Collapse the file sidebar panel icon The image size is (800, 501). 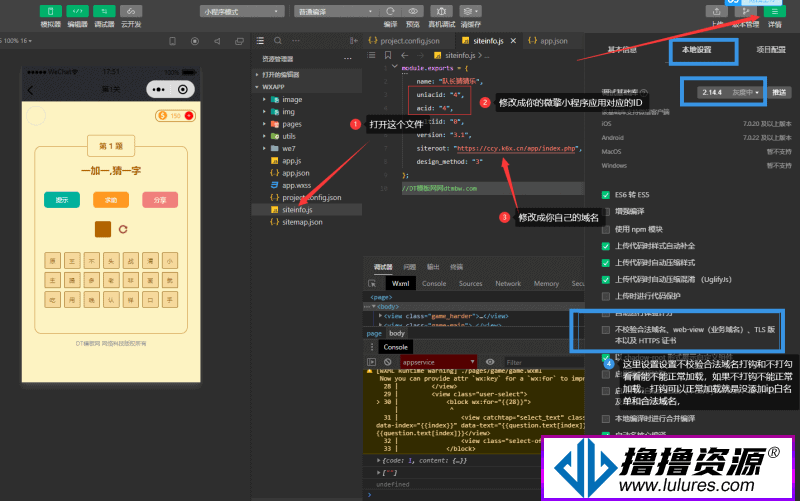pos(354,41)
